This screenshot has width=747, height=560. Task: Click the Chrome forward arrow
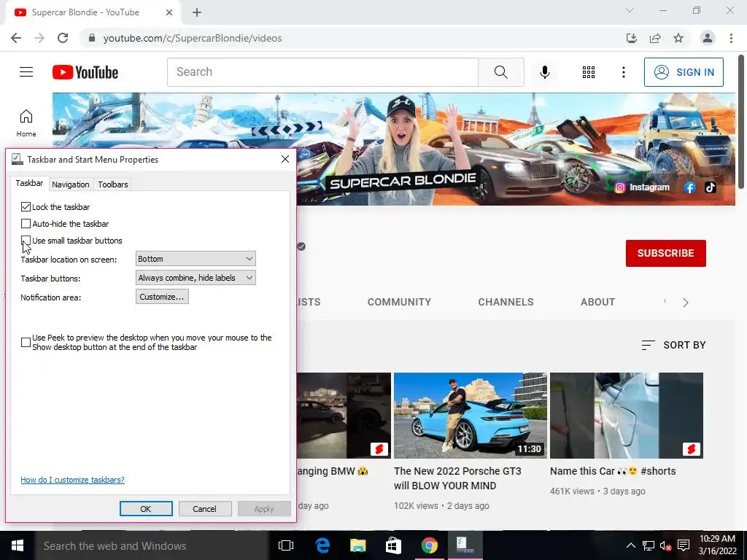pyautogui.click(x=39, y=38)
